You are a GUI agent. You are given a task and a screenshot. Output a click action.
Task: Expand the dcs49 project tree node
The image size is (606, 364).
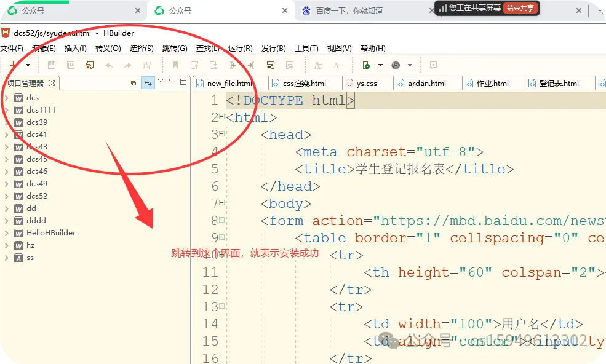point(6,184)
